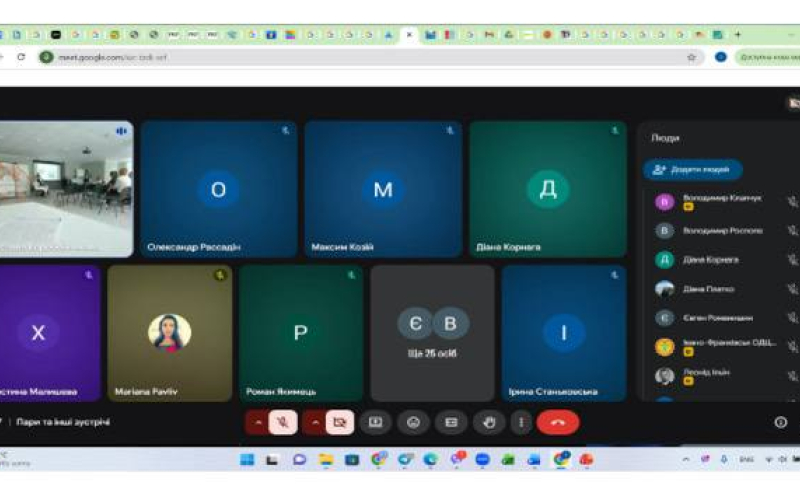Open Microsoft Edge from the taskbar
Image resolution: width=800 pixels, height=500 pixels.
(430, 460)
